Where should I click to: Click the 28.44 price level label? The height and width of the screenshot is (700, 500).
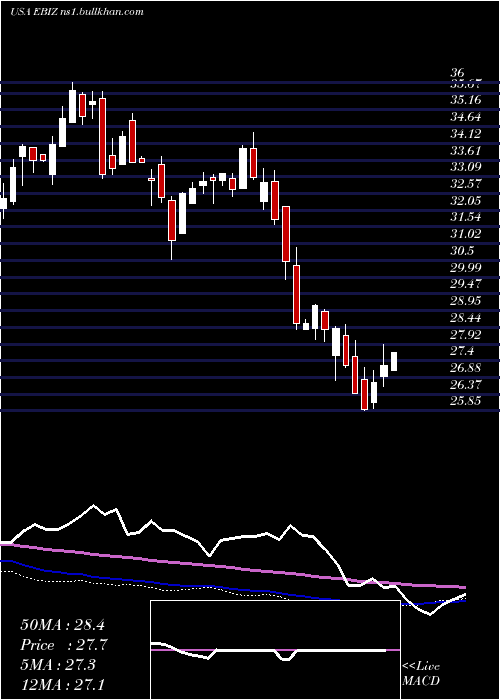[x=466, y=318]
